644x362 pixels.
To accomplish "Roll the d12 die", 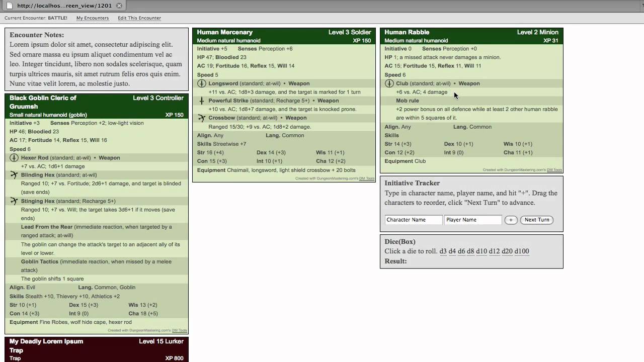I will [x=495, y=251].
